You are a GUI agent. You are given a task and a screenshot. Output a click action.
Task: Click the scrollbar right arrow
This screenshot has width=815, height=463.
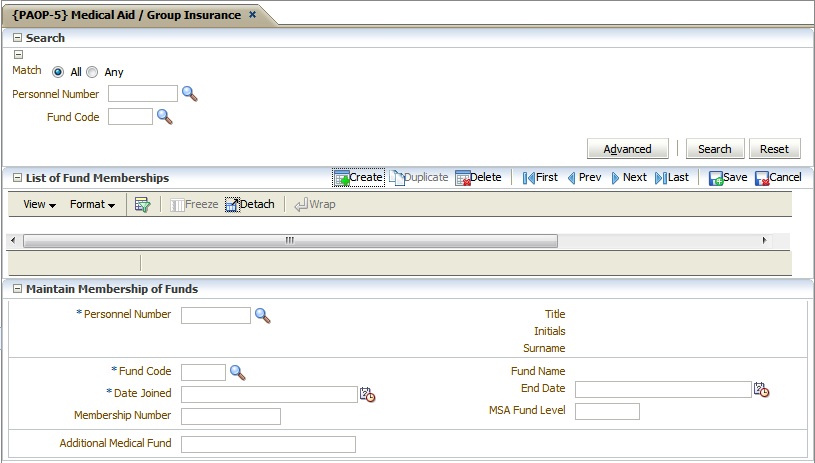765,240
